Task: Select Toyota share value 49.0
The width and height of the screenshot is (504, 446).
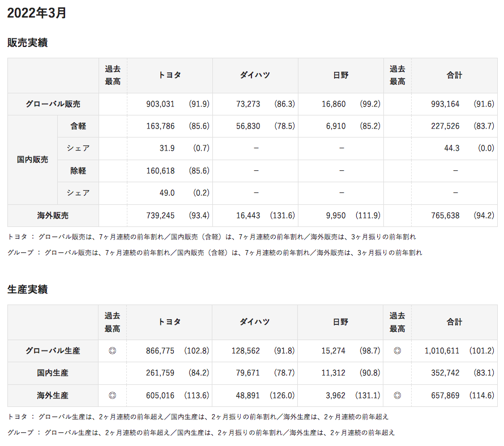Action: (x=167, y=193)
